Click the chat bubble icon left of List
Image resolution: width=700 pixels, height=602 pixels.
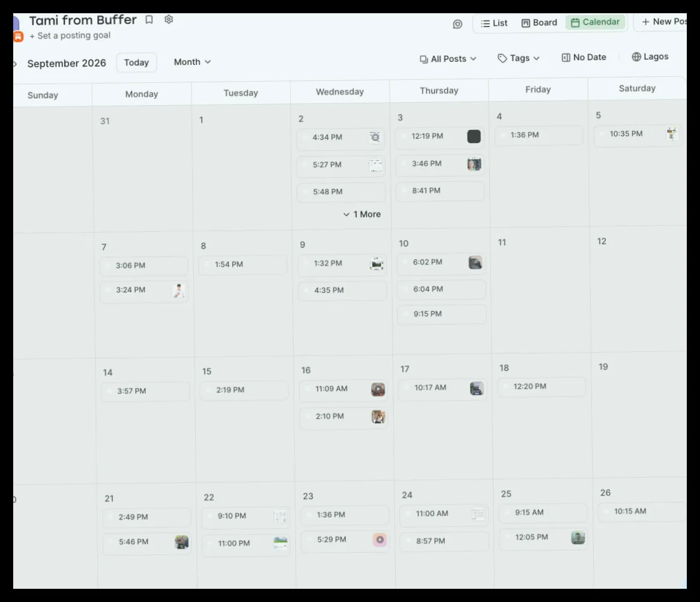457,24
